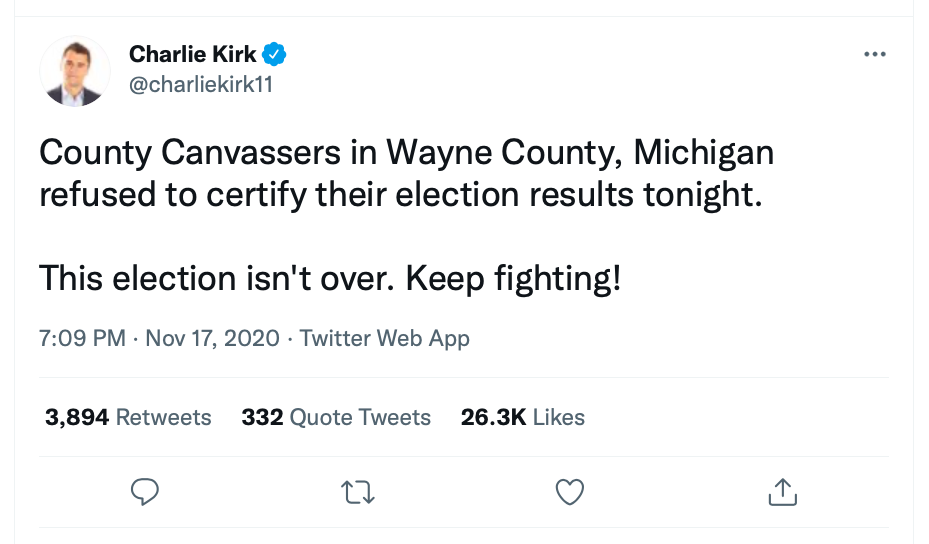Like the tweet with heart icon
The width and height of the screenshot is (929, 544).
[x=569, y=491]
